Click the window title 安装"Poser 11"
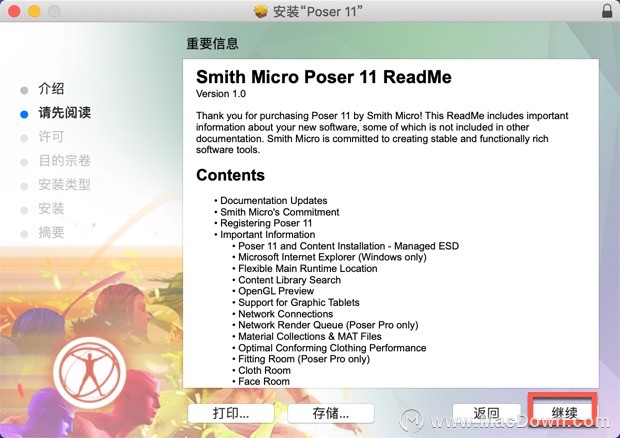This screenshot has height=438, width=620. (318, 11)
